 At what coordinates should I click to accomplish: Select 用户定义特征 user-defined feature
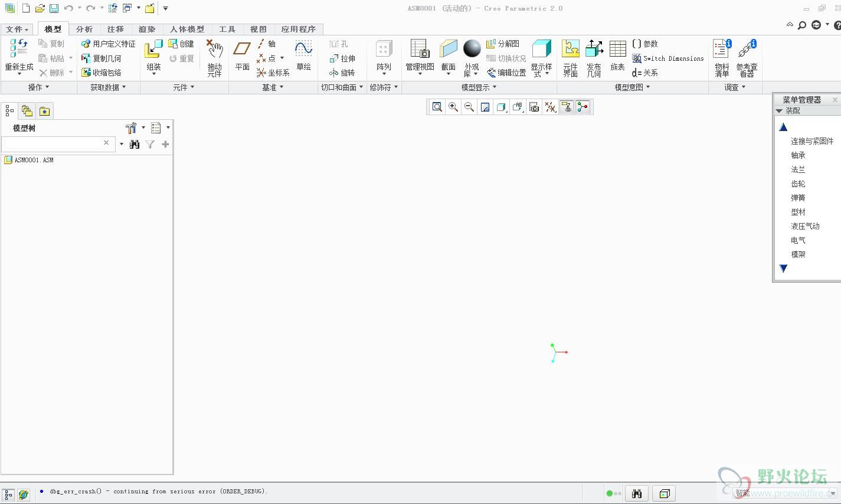(109, 44)
